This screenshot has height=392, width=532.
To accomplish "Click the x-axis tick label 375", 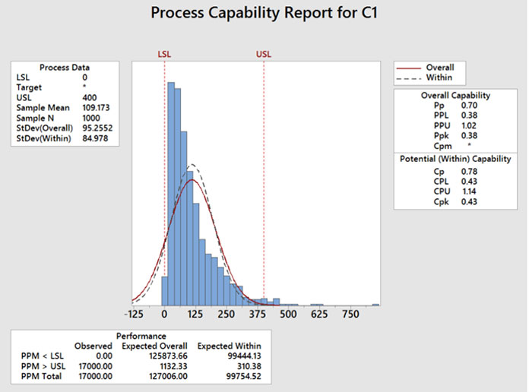I will (257, 315).
